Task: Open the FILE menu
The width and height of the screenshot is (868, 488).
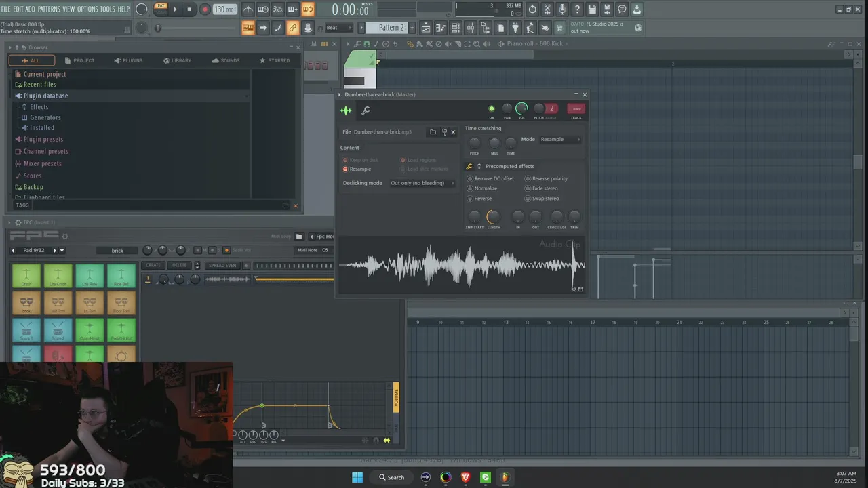Action: (x=5, y=9)
